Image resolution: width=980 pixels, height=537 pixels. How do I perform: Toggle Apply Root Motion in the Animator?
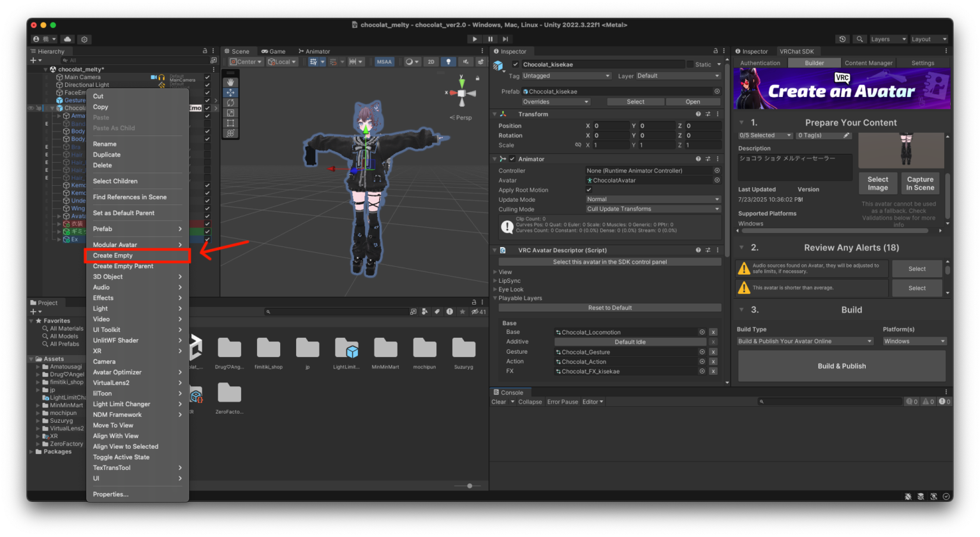point(589,190)
